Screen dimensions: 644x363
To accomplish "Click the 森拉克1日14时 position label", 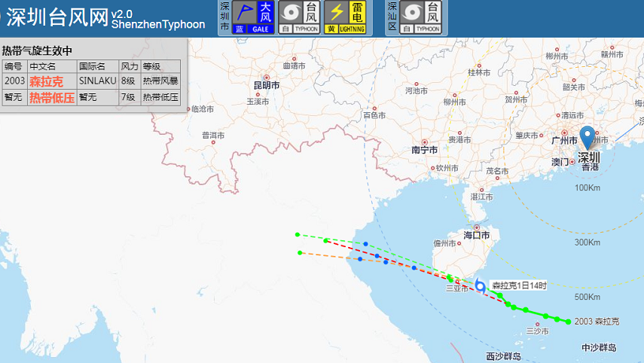I will coord(519,285).
